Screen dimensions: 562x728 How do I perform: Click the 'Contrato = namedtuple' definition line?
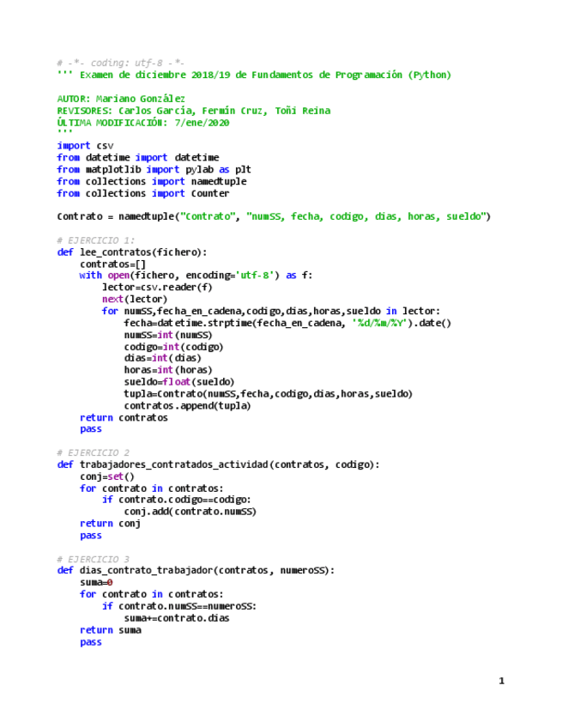coord(274,216)
